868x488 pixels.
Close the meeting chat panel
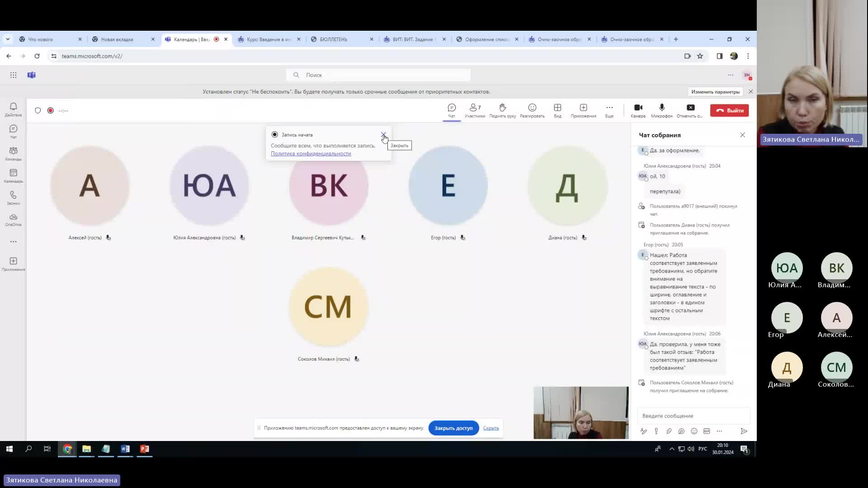tap(742, 135)
